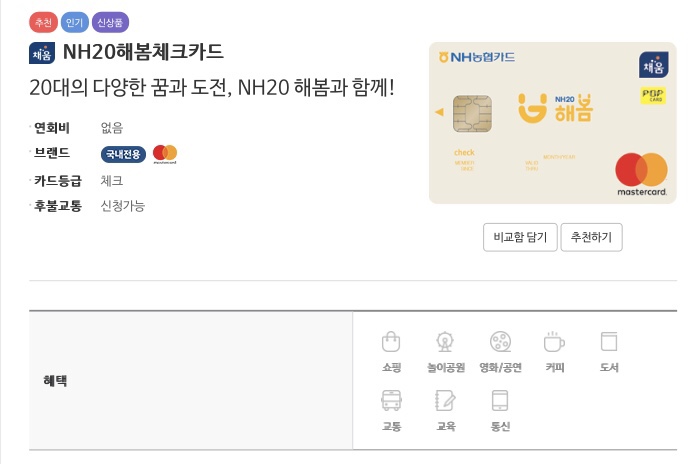Viewport: 698px width, 464px height.
Task: Click the NH20해봄체크카드 title
Action: point(143,52)
